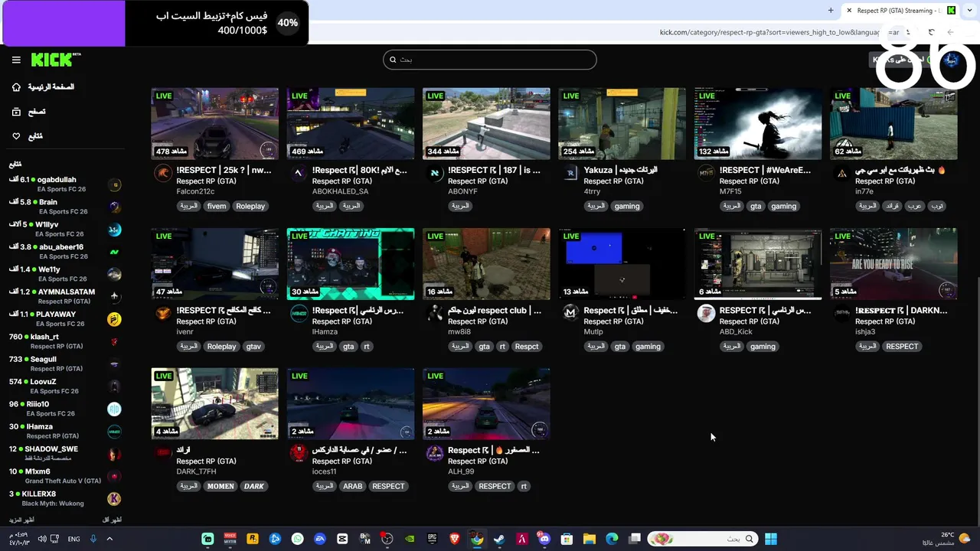980x551 pixels.
Task: Focus the Kick search field
Action: [x=490, y=60]
